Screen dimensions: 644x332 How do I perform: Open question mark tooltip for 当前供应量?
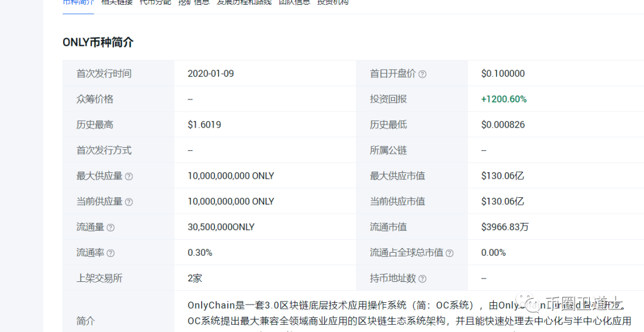coord(129,202)
